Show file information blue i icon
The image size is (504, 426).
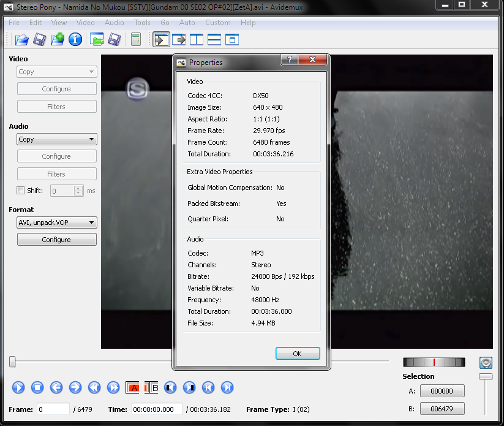[75, 40]
